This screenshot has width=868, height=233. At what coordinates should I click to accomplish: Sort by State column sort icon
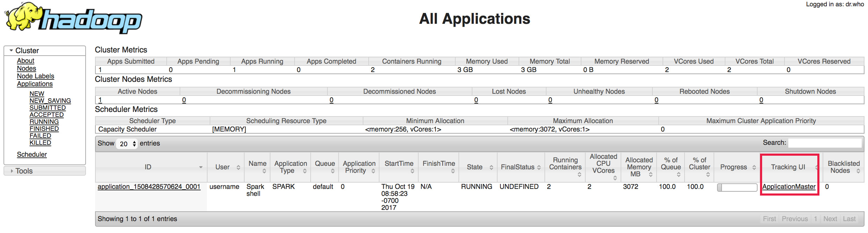(x=491, y=168)
